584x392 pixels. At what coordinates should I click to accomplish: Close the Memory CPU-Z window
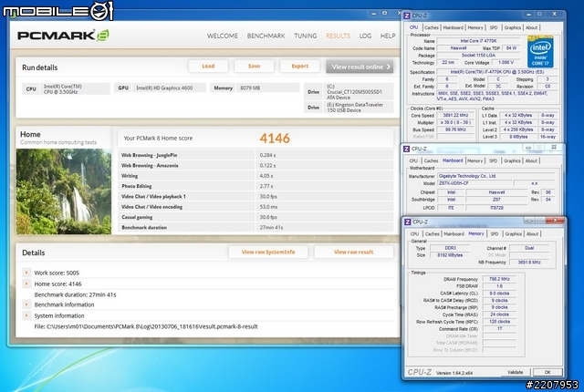tap(555, 221)
